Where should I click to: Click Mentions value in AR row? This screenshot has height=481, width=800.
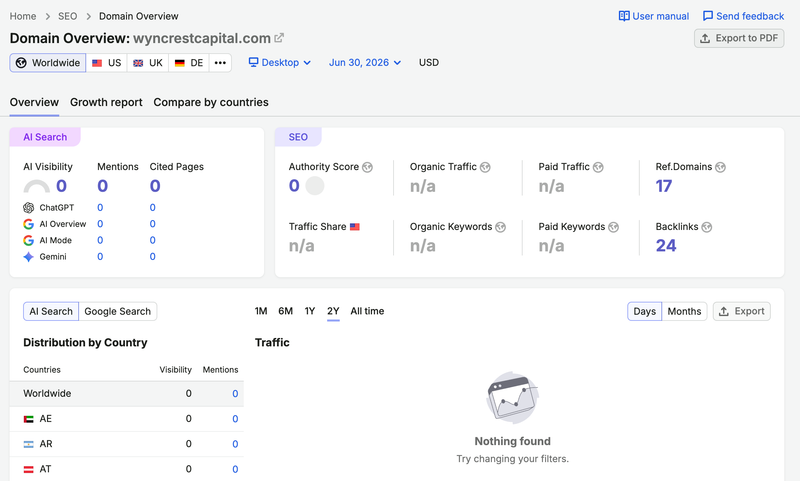235,444
